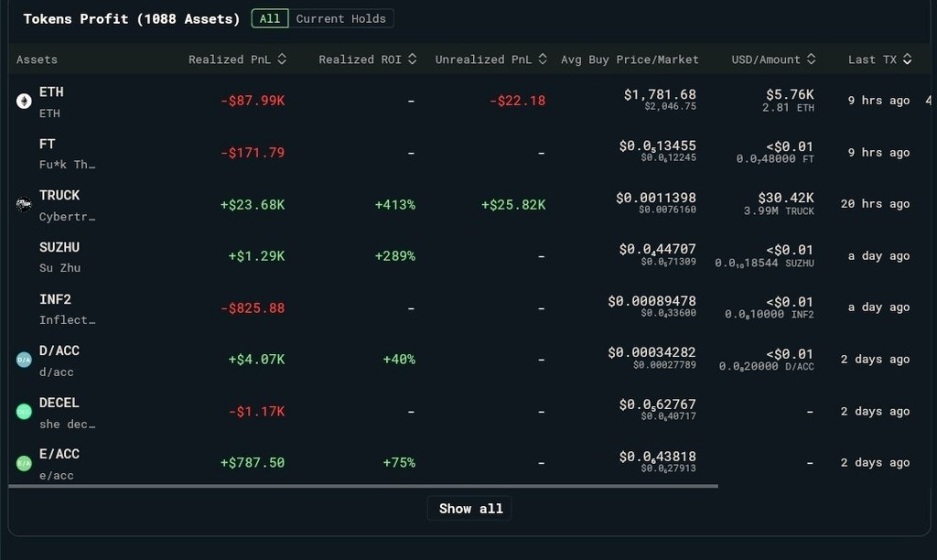Click the $0.00089478 average buy price
The height and width of the screenshot is (560, 937).
click(x=652, y=301)
